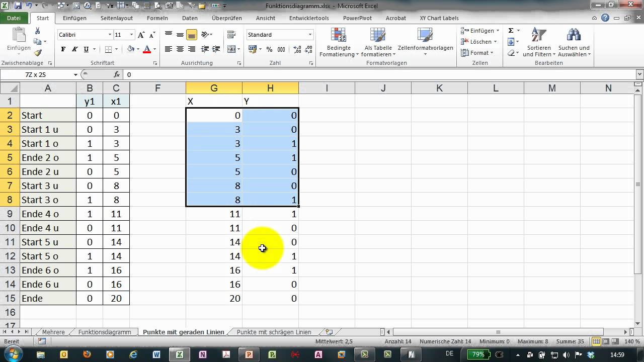Open Schriftart dialog launcher
Viewport: 644px width, 362px height.
pyautogui.click(x=155, y=63)
